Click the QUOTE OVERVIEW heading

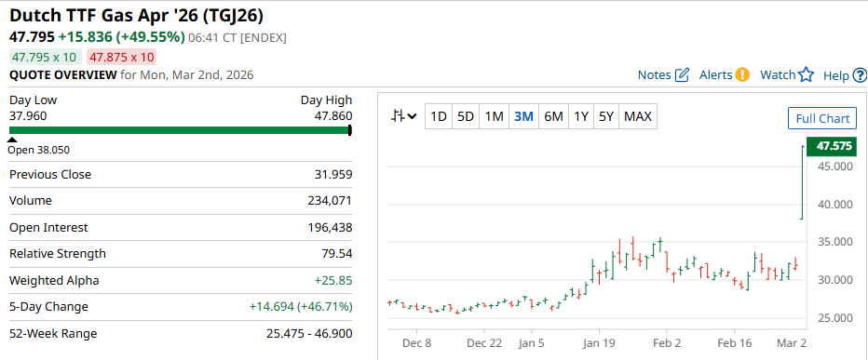(x=63, y=75)
